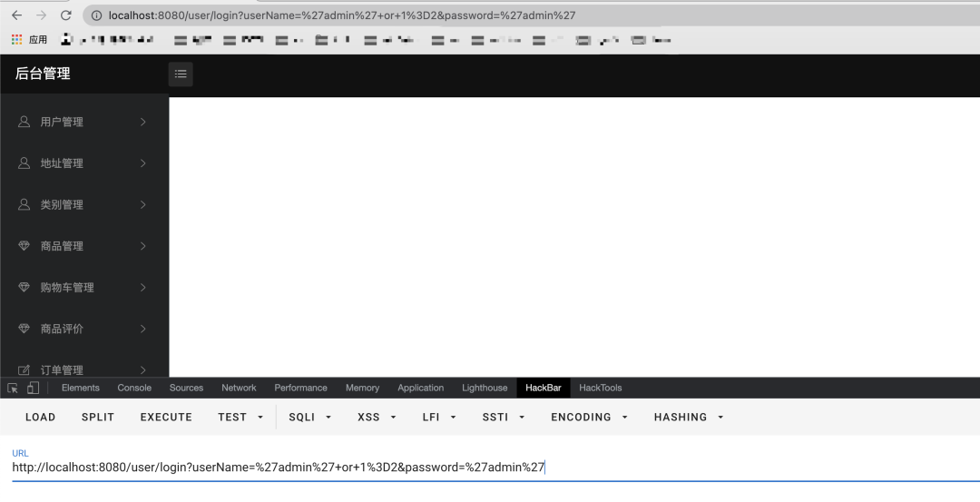The width and height of the screenshot is (980, 502).
Task: Click into the HackBar URL input field
Action: (x=495, y=467)
